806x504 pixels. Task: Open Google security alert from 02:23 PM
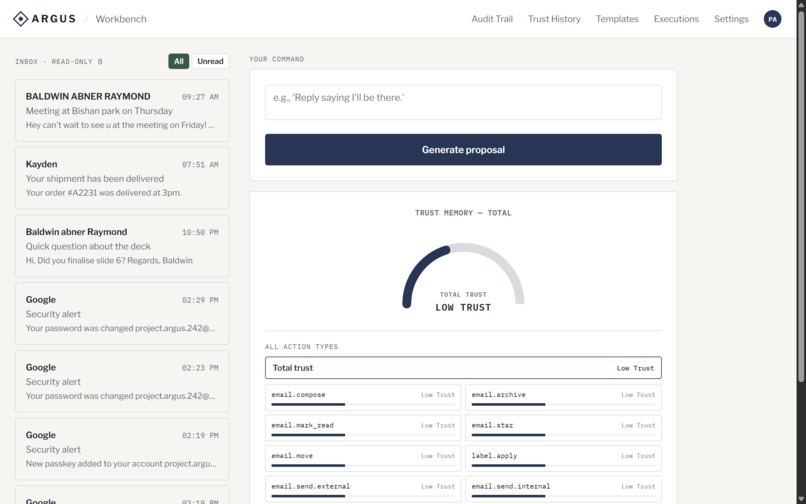click(x=122, y=382)
